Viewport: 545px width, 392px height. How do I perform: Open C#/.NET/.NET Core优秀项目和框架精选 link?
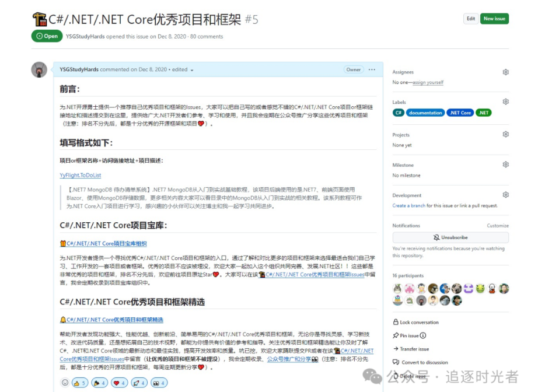(111, 320)
